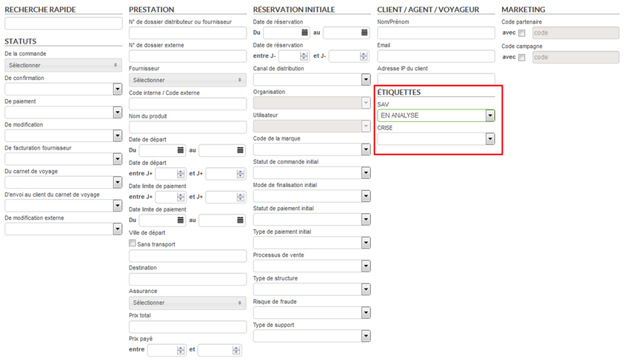
Task: Open calendar for Date de départ 'au' field
Action: pos(241,150)
